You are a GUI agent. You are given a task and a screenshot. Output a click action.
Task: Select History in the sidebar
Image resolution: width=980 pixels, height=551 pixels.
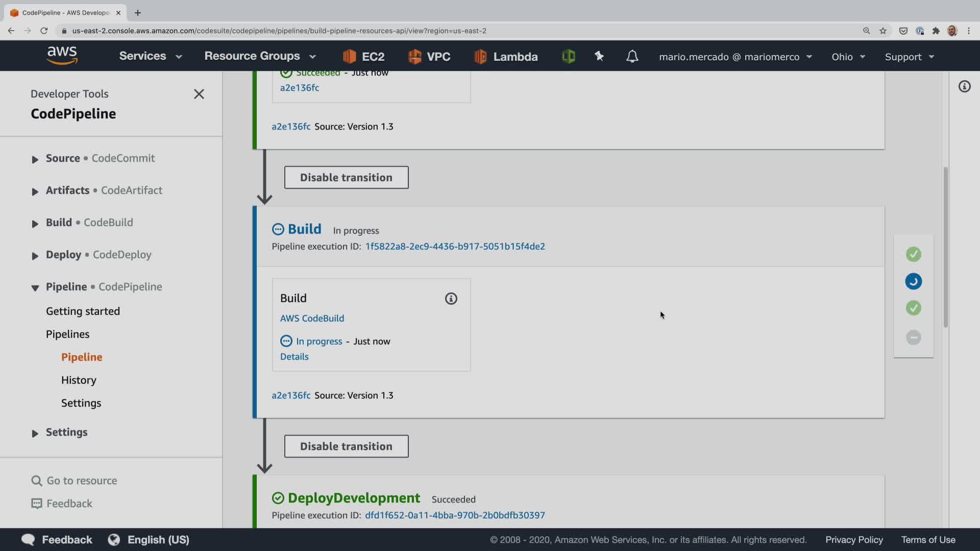pyautogui.click(x=79, y=380)
